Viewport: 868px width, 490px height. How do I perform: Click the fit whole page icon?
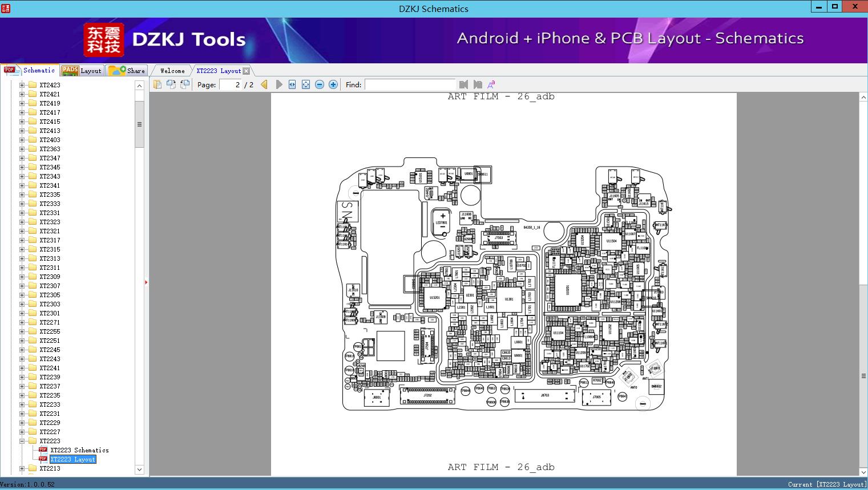click(306, 84)
